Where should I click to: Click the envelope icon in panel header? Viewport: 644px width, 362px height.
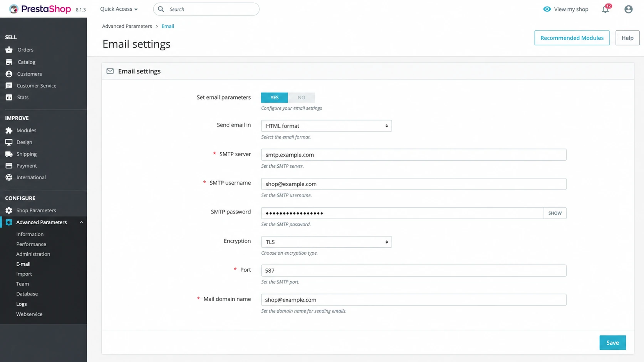pos(110,71)
